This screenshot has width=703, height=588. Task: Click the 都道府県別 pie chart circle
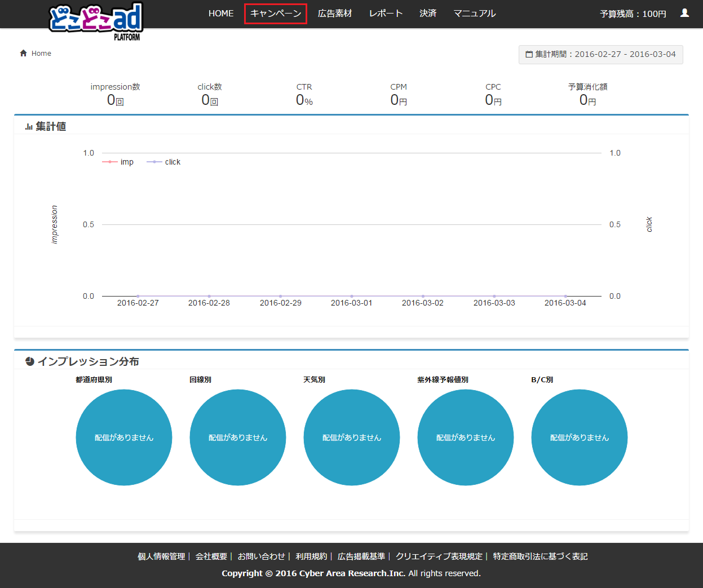pos(124,437)
